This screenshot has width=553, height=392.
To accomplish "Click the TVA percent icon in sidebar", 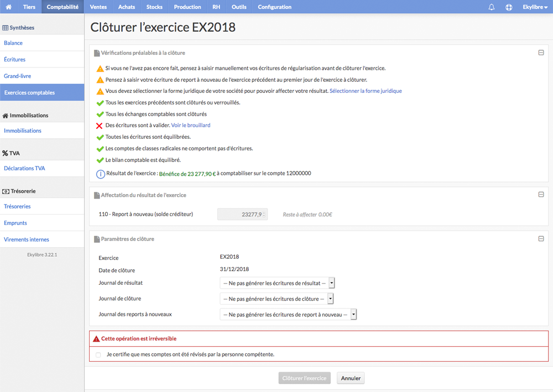I will click(x=5, y=153).
